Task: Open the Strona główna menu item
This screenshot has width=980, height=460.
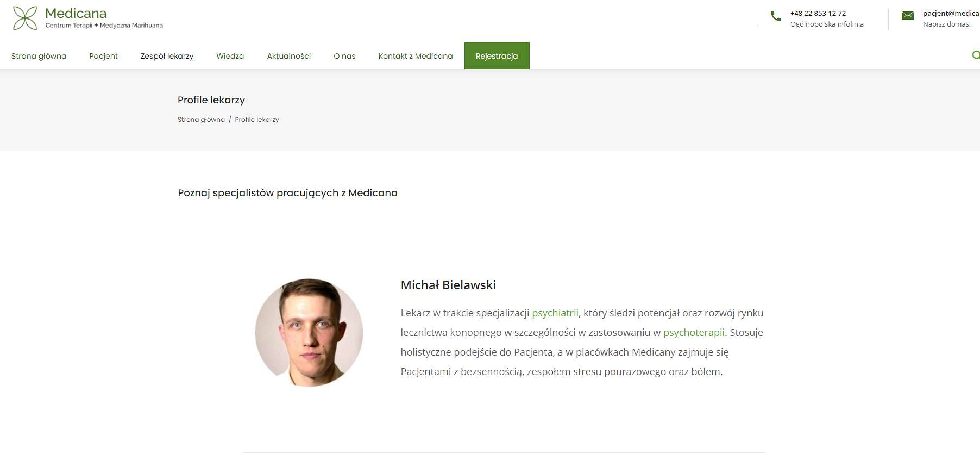Action: pyautogui.click(x=39, y=56)
